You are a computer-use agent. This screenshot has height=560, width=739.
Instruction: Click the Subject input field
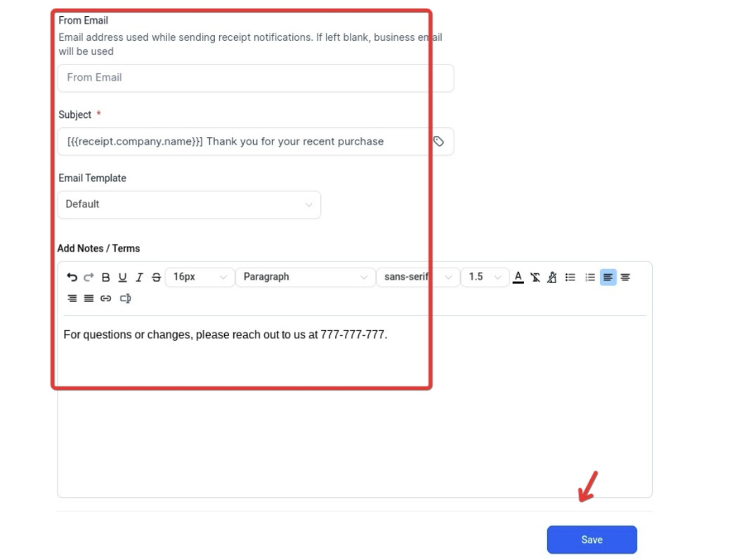tap(256, 141)
